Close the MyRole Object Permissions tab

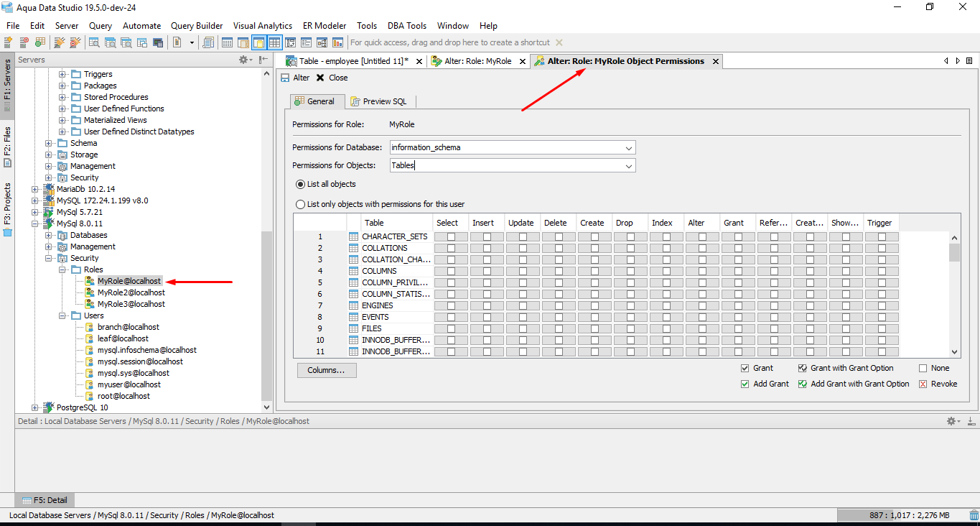[715, 62]
